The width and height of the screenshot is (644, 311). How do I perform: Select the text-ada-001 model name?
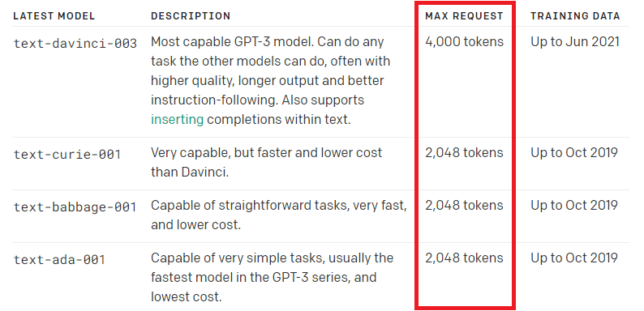pyautogui.click(x=59, y=259)
